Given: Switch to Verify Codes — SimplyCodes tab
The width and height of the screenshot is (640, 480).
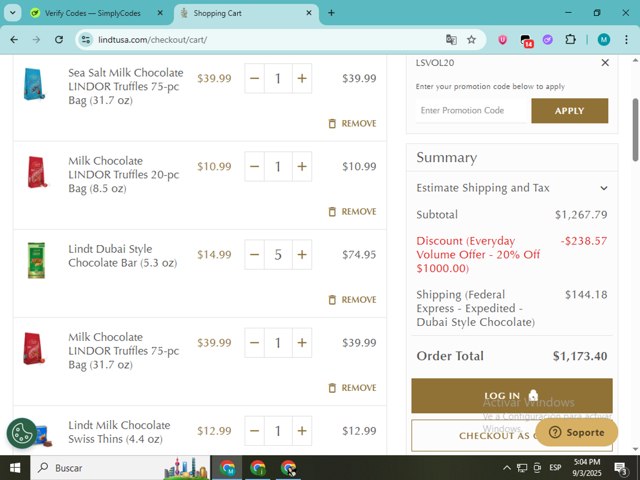Looking at the screenshot, I should click(93, 13).
